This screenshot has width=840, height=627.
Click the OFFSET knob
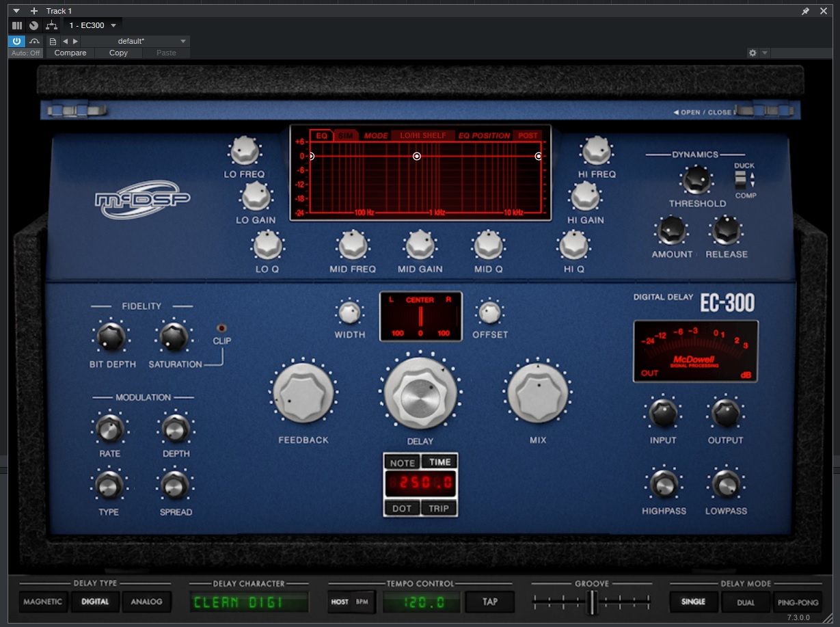point(489,312)
